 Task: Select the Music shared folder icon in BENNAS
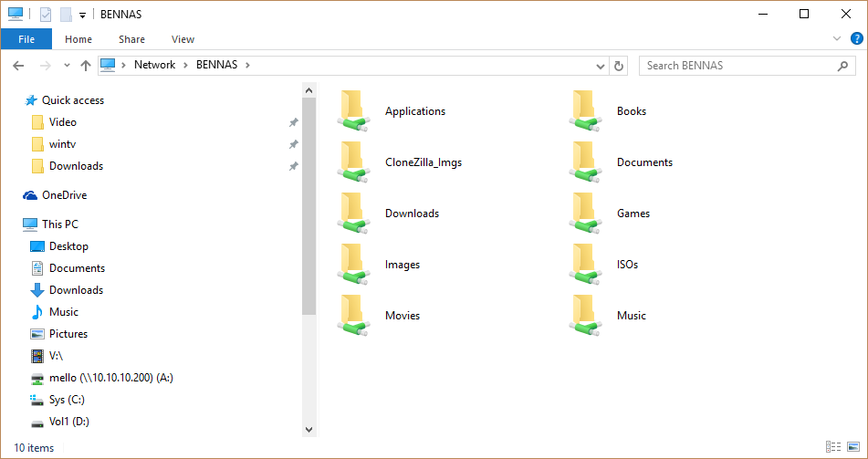tap(585, 316)
